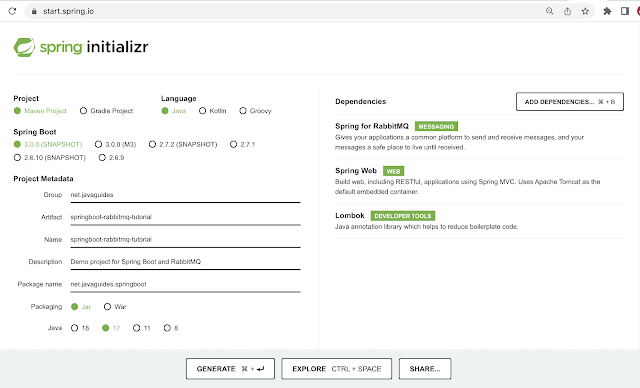640x388 pixels.
Task: Click the Generate button
Action: (x=230, y=369)
